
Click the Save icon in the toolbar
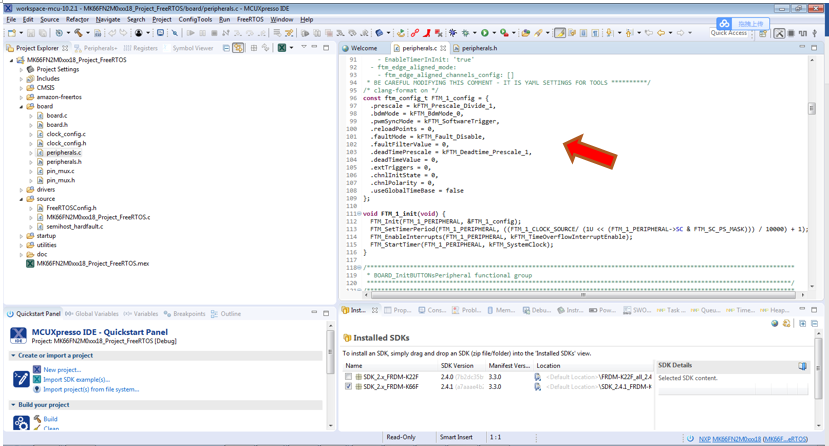[29, 33]
